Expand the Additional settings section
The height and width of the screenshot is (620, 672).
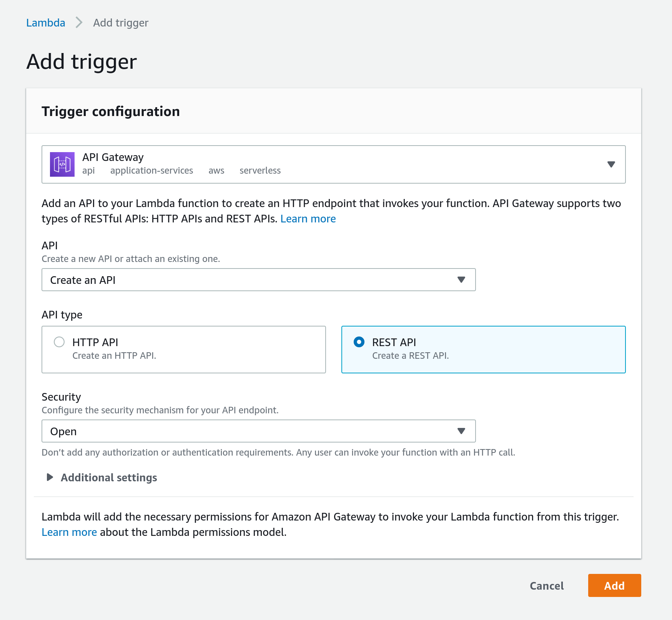109,477
